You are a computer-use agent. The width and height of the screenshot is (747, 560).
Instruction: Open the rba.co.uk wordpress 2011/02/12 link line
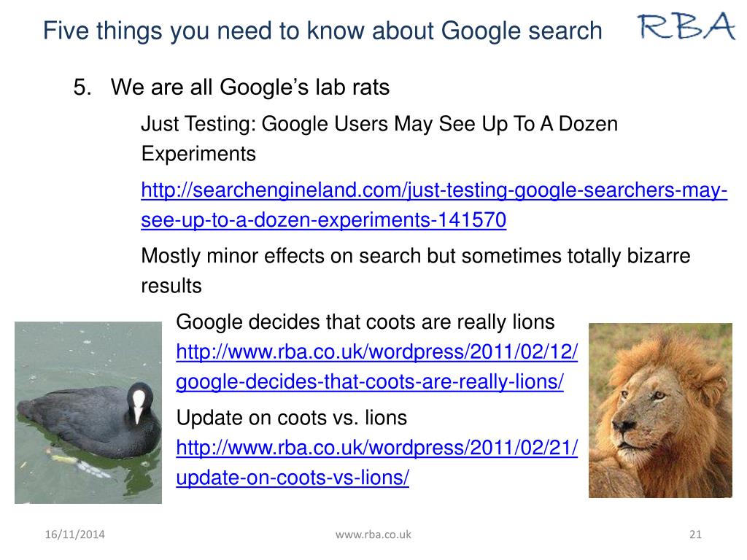pos(377,352)
